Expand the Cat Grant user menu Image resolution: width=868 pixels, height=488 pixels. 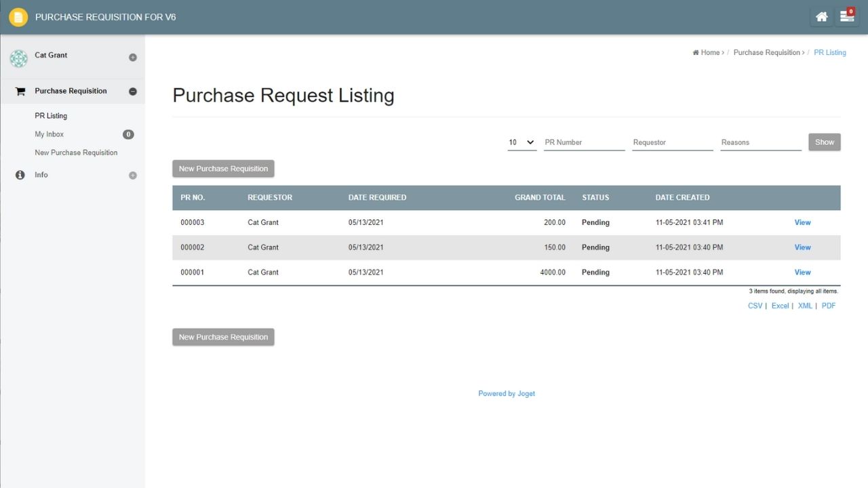click(x=133, y=58)
